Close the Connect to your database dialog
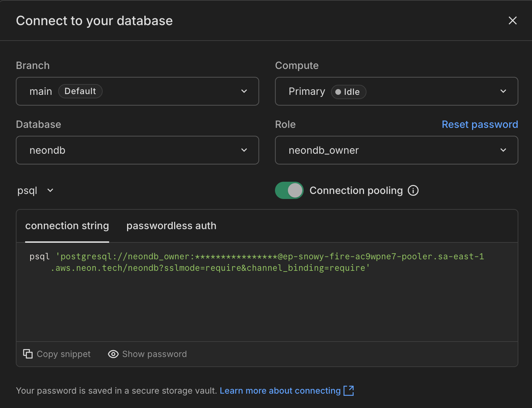 513,21
